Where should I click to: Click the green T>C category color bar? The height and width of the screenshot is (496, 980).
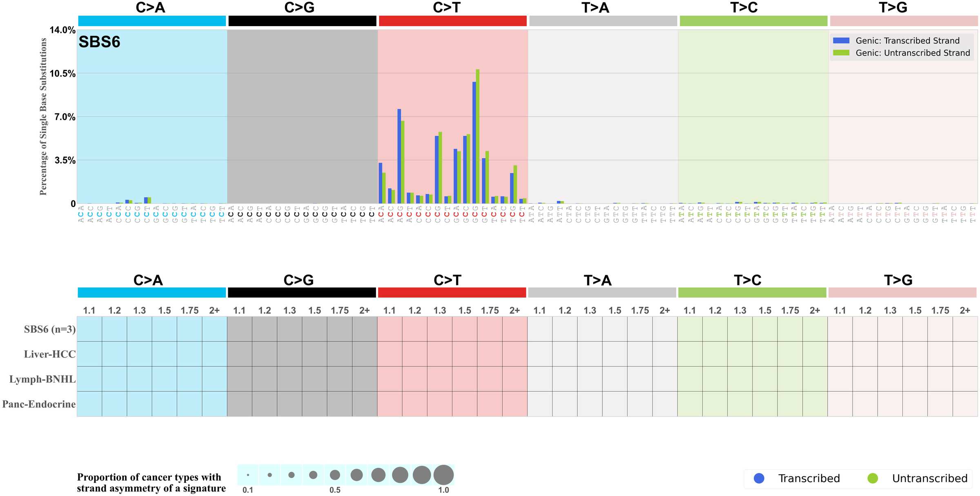point(753,20)
